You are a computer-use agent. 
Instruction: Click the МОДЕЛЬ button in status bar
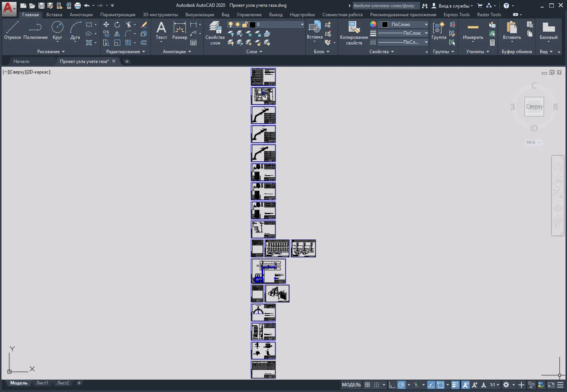351,385
